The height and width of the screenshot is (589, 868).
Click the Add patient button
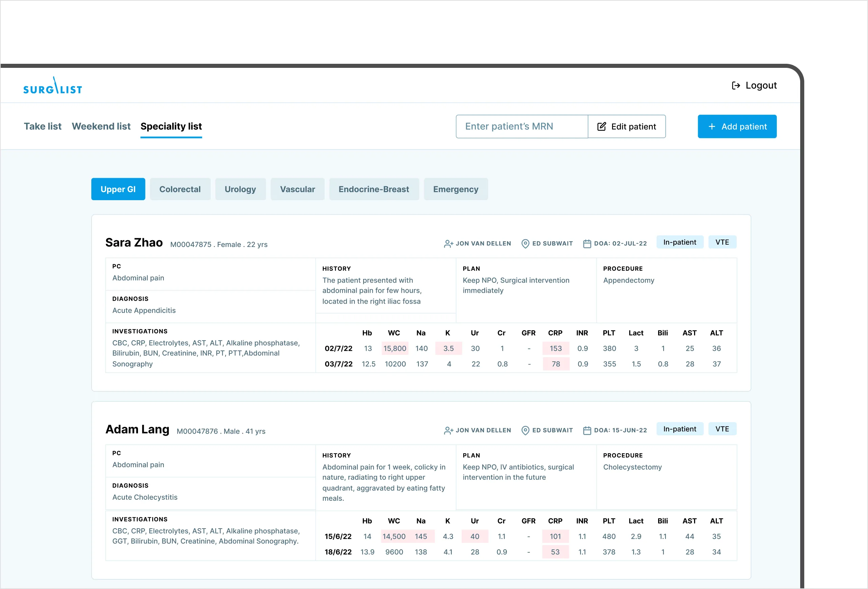(x=737, y=127)
